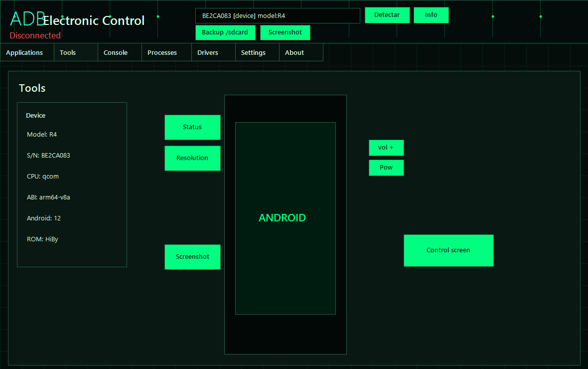This screenshot has height=369, width=588.
Task: Click the Resolution button
Action: (192, 159)
